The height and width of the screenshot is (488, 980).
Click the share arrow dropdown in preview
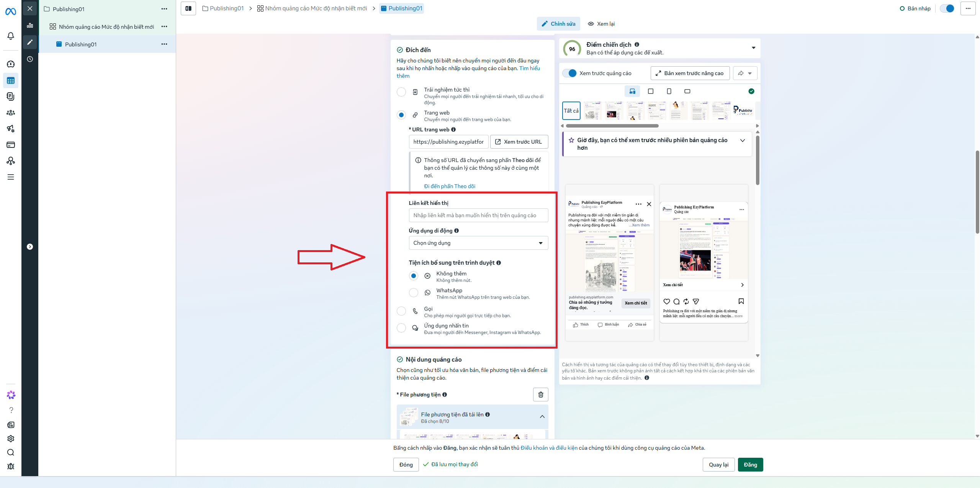point(745,73)
